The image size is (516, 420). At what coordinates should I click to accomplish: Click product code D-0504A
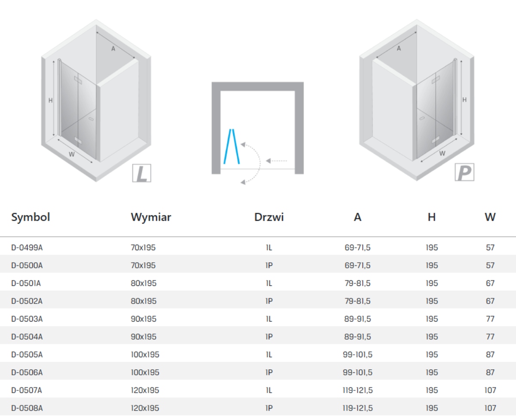point(27,337)
